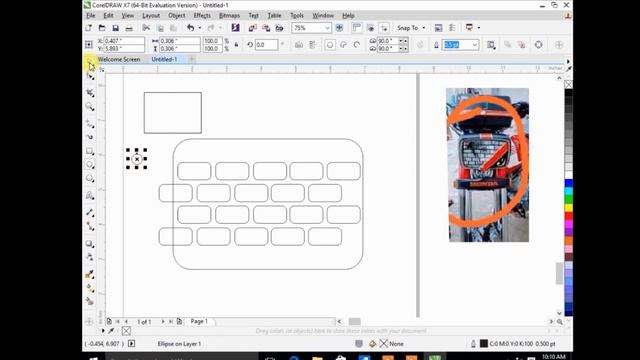Choose the Parallel Dimension tool
The height and width of the screenshot is (360, 640).
tap(90, 212)
